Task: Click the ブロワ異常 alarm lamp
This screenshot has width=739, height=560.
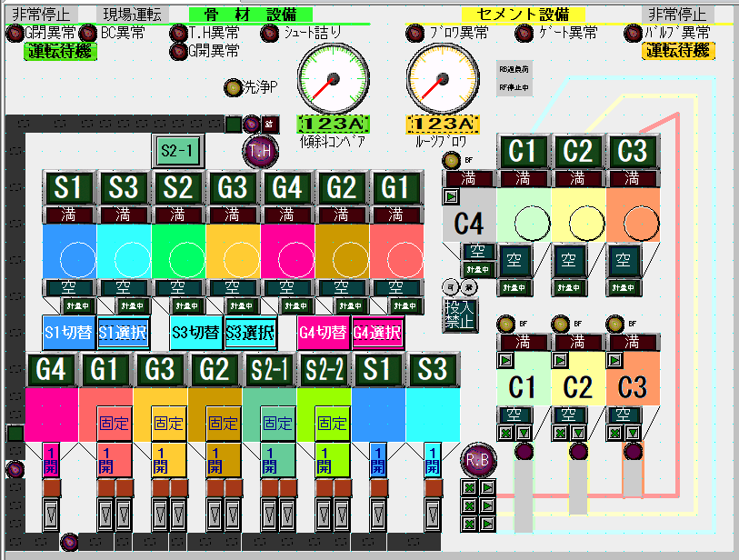Action: 414,34
